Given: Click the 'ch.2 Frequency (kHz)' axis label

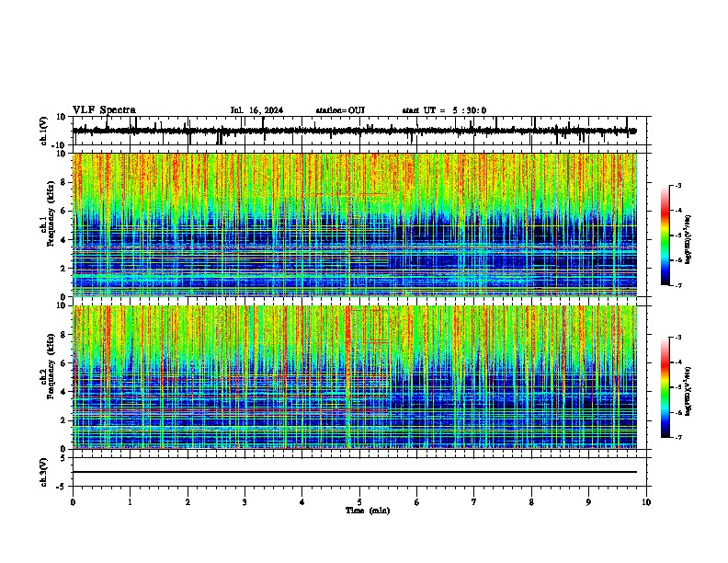Looking at the screenshot, I should [x=47, y=366].
